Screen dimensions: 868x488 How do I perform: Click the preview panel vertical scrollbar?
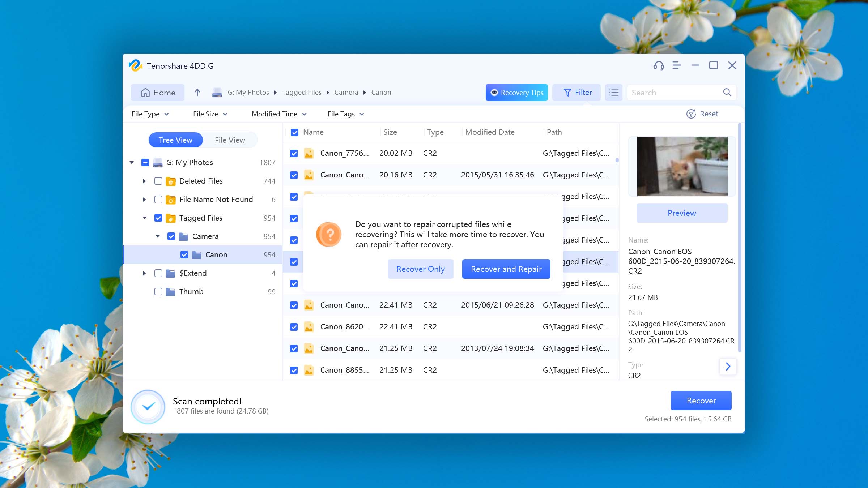click(740, 237)
